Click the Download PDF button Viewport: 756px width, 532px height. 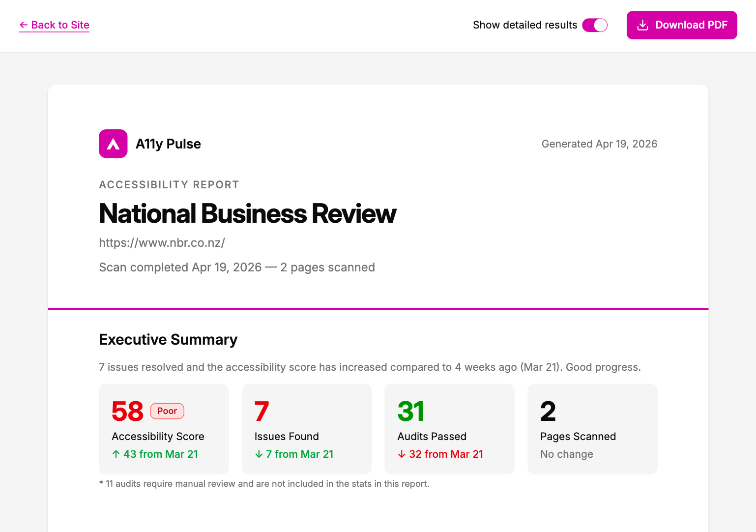click(682, 25)
